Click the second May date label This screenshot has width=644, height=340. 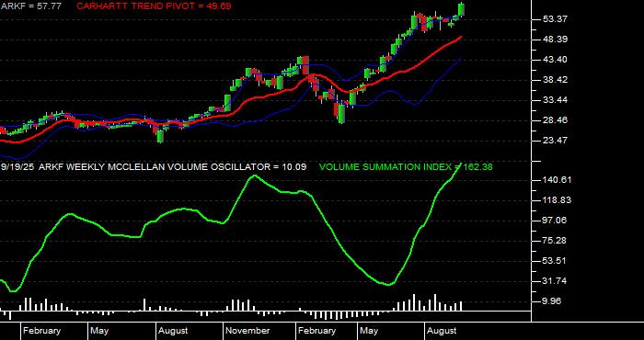369,331
